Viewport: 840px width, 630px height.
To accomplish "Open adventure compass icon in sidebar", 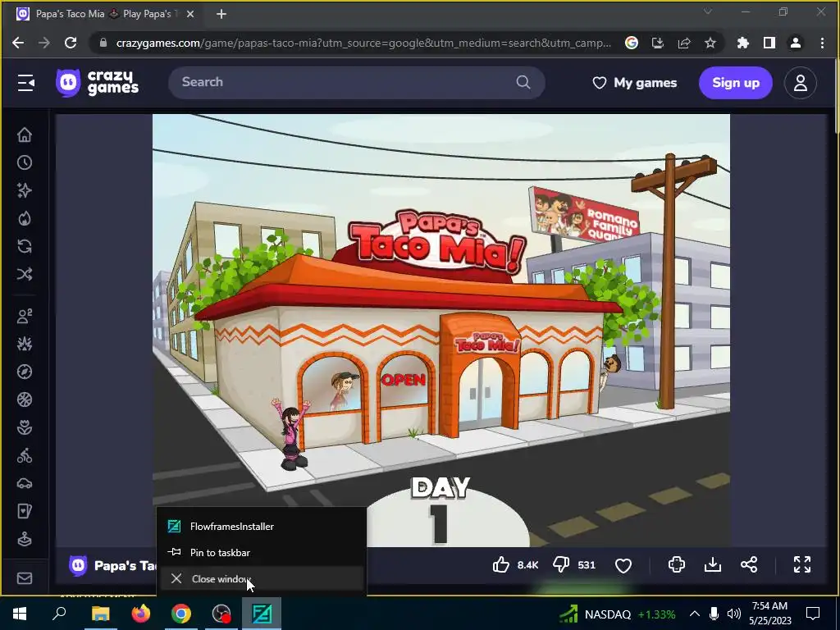I will click(25, 372).
